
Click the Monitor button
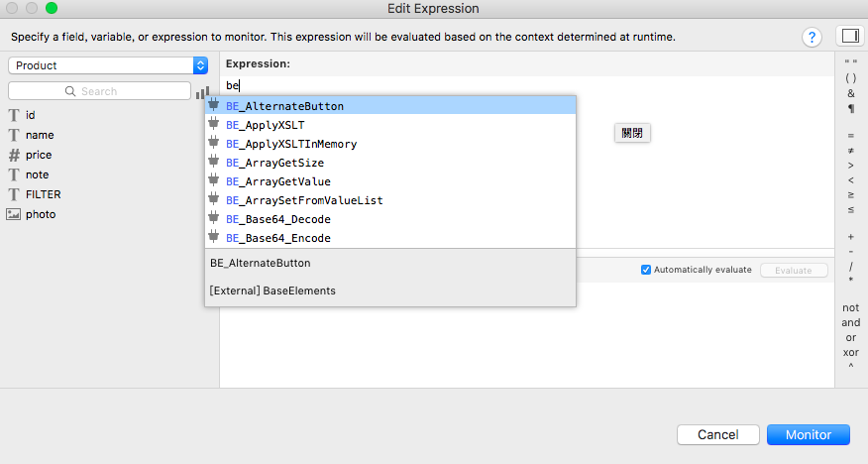tap(809, 434)
